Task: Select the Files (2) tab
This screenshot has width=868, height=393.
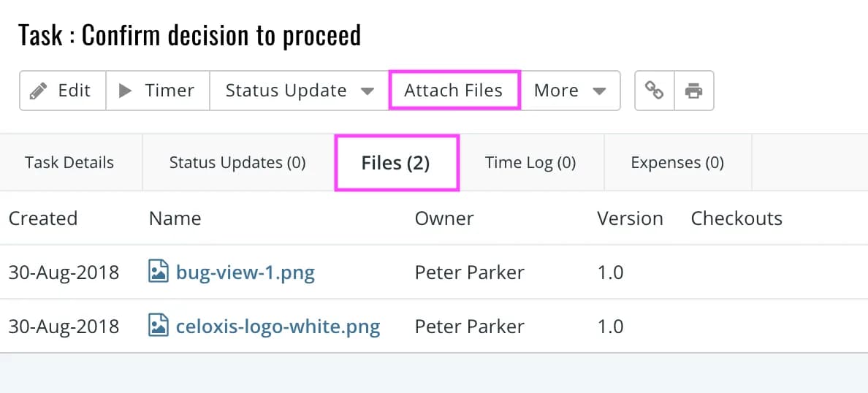Action: click(x=396, y=164)
